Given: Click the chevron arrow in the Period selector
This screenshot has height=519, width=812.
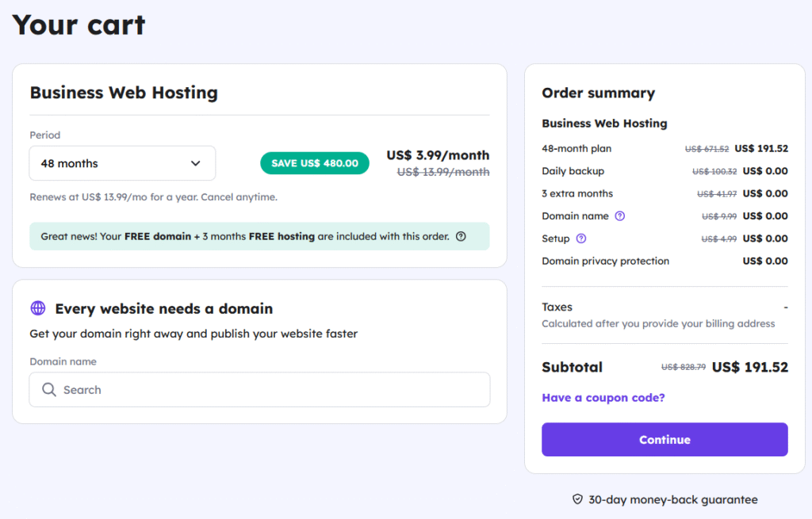Looking at the screenshot, I should (196, 163).
